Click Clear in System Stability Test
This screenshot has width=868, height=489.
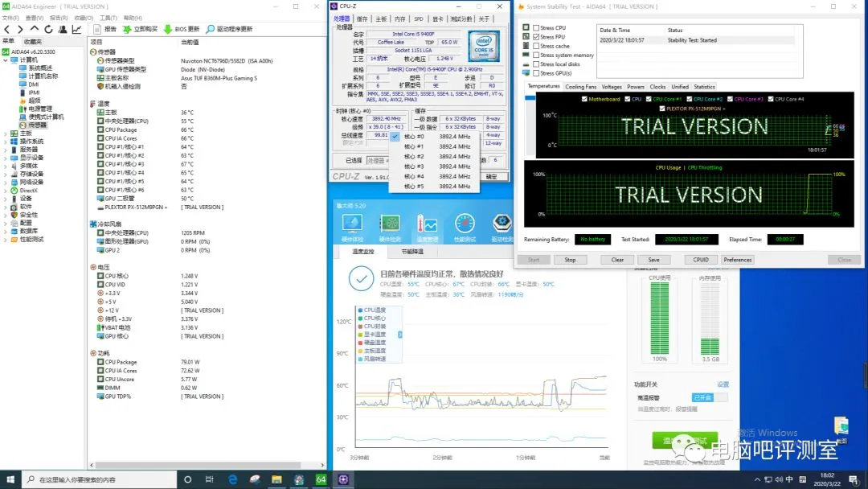click(x=617, y=260)
